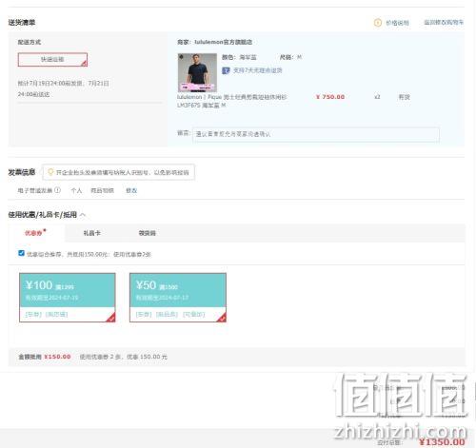Switch to the third discount tab beside 礼品卡
The width and height of the screenshot is (476, 448).
tap(147, 233)
